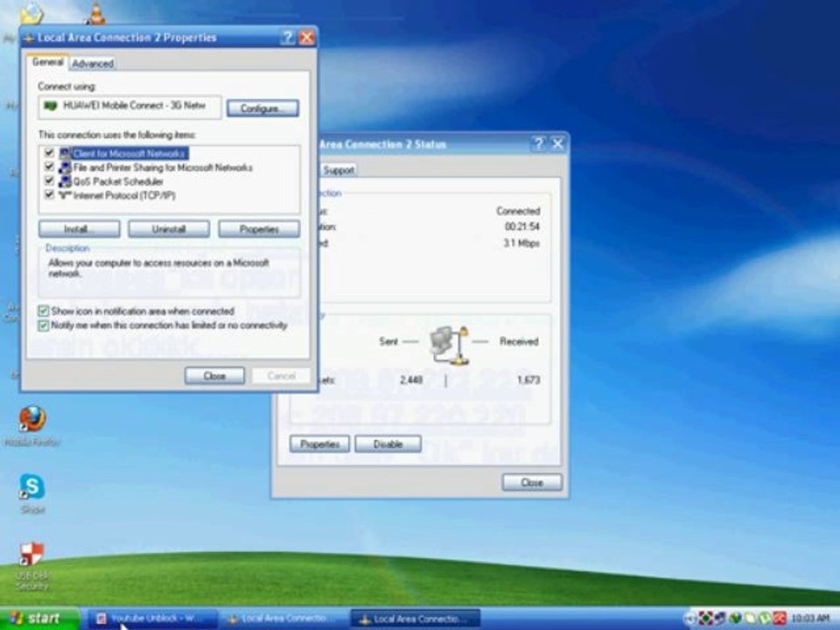Image resolution: width=840 pixels, height=630 pixels.
Task: Click the Install... button
Action: [x=80, y=229]
